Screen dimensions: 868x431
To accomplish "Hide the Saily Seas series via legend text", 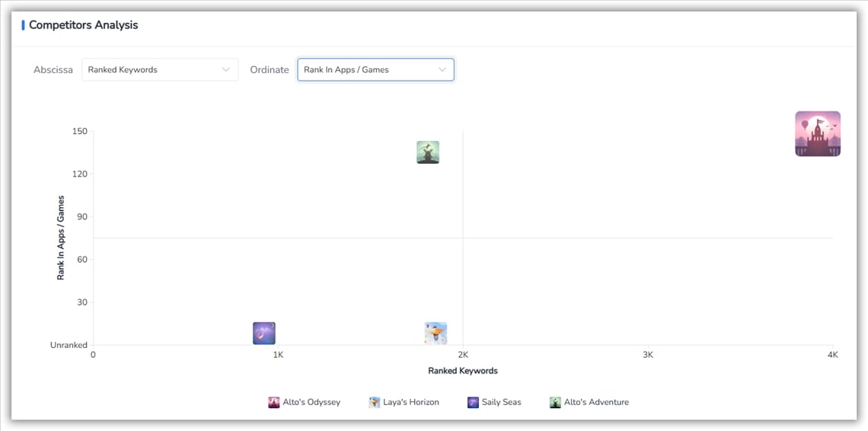I will tap(501, 402).
